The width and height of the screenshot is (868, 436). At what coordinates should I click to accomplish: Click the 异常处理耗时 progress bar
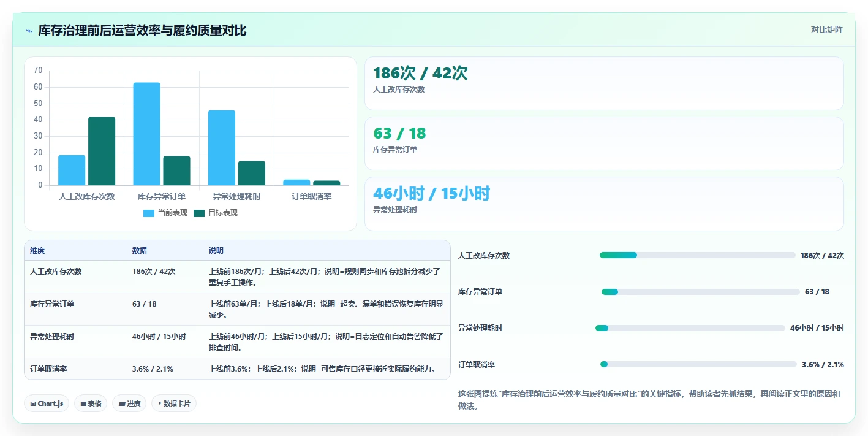tap(690, 328)
